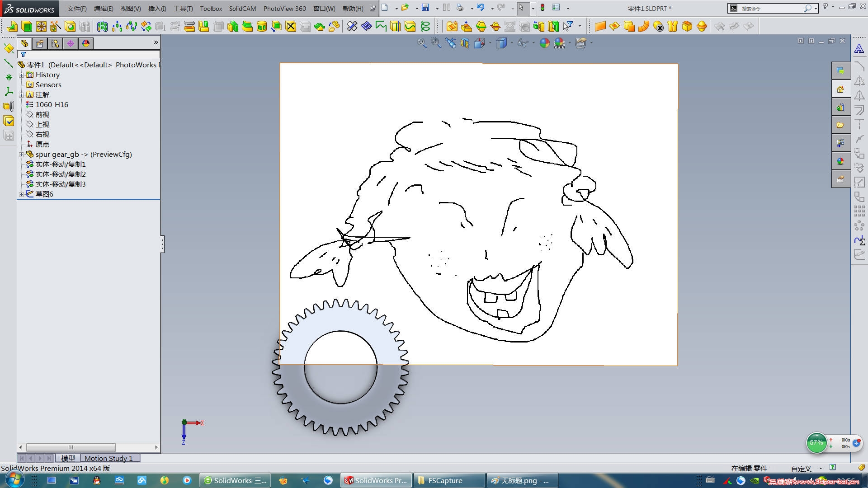868x488 pixels.
Task: Click the Save toolbar icon
Action: [425, 8]
